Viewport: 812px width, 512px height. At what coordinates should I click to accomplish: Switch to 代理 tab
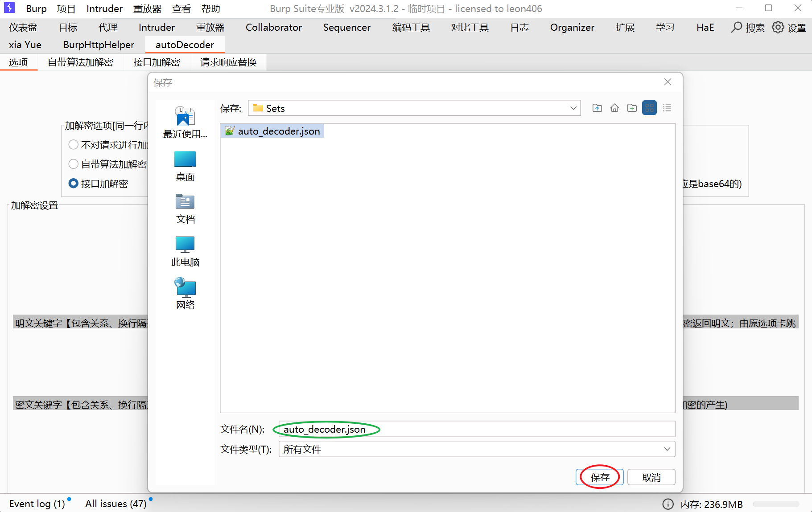tap(108, 28)
